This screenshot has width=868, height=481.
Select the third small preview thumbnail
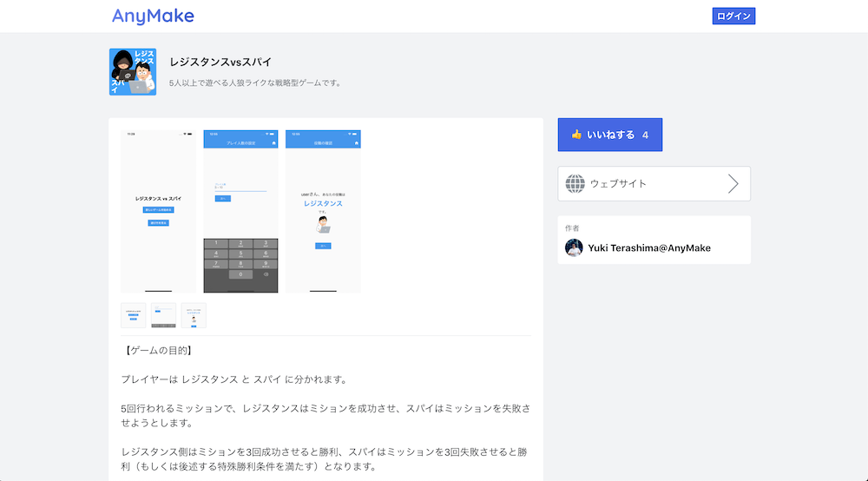[x=194, y=315]
